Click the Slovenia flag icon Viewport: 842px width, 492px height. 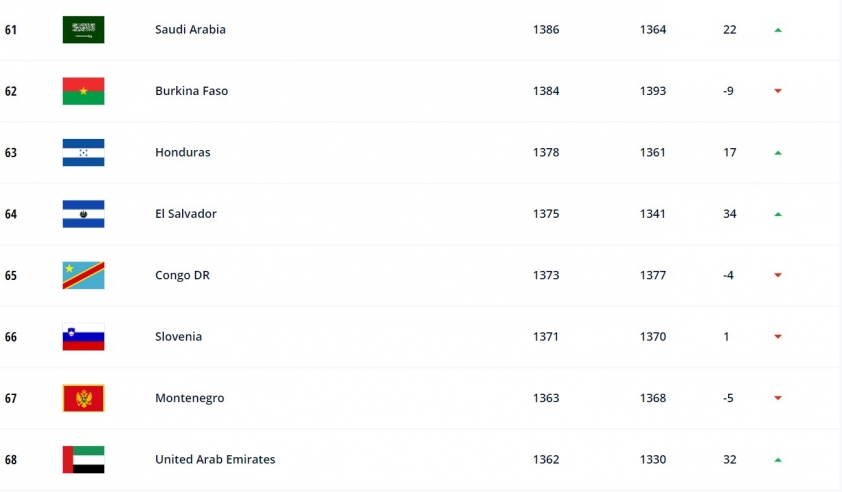point(83,337)
